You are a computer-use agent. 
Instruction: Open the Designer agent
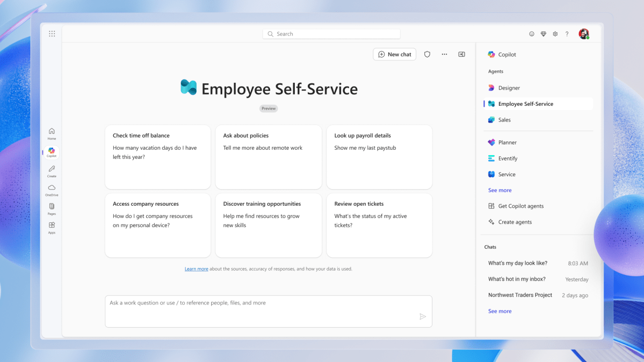point(508,88)
